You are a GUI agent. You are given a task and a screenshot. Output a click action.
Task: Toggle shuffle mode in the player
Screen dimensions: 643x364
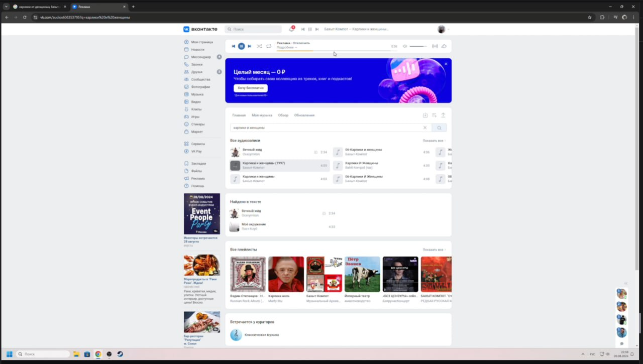pyautogui.click(x=259, y=46)
